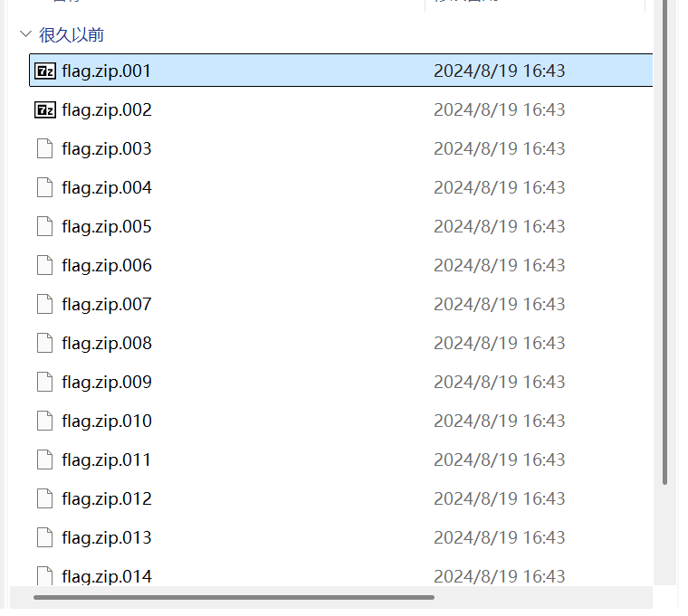Image resolution: width=688 pixels, height=616 pixels.
Task: Click the modified date of flag.zip.009
Action: coord(500,382)
